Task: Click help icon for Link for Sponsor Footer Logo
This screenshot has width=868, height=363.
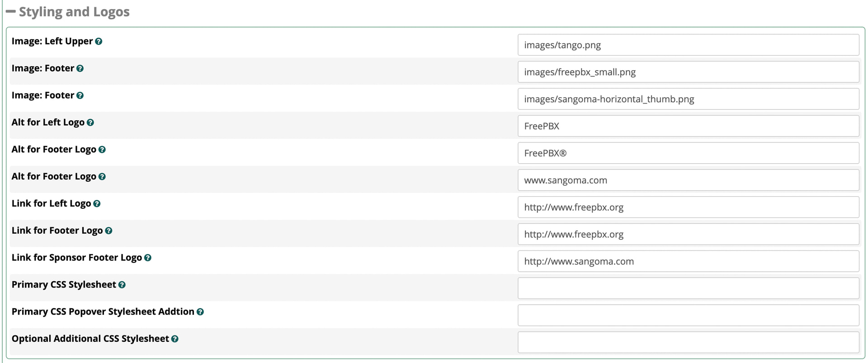Action: point(147,258)
